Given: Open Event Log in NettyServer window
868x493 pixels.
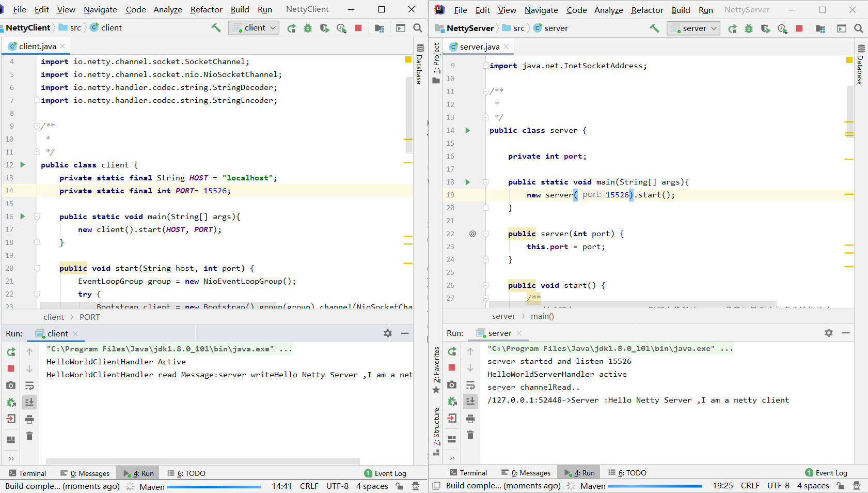Looking at the screenshot, I should [x=826, y=473].
